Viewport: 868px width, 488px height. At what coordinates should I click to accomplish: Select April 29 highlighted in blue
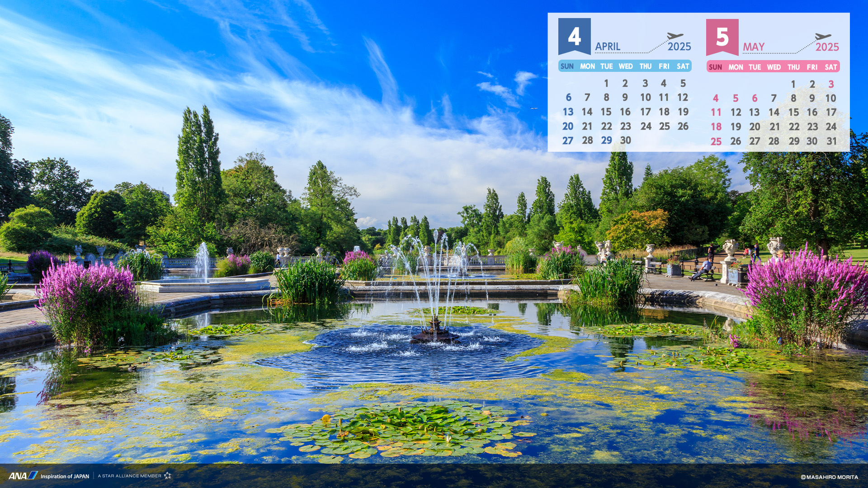point(606,141)
